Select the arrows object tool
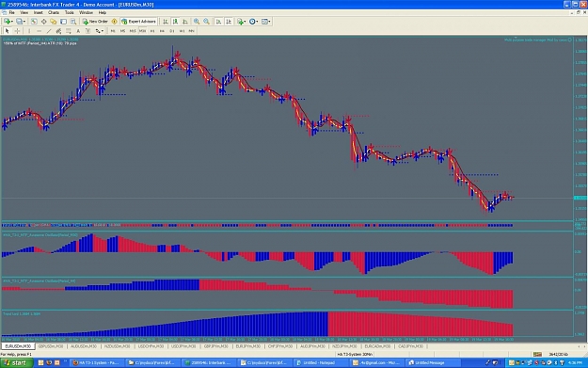Screen dimensions: 588x368 tap(98, 31)
